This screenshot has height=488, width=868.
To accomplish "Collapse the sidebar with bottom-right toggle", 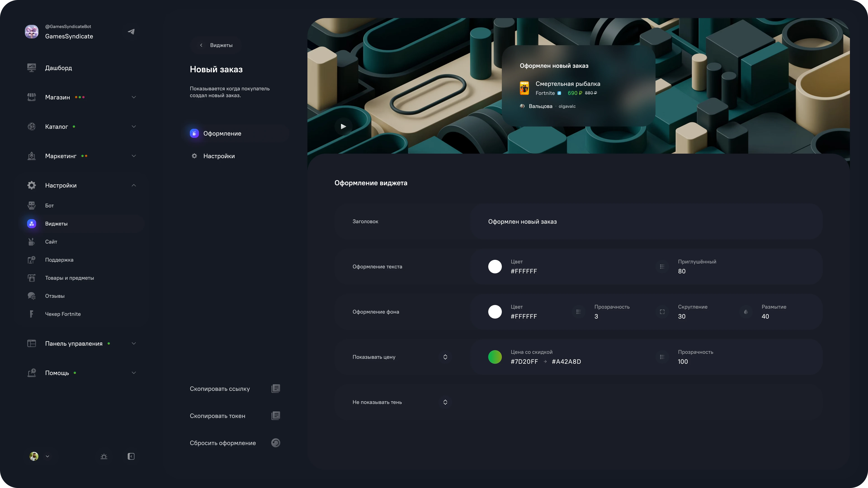I will pyautogui.click(x=131, y=456).
